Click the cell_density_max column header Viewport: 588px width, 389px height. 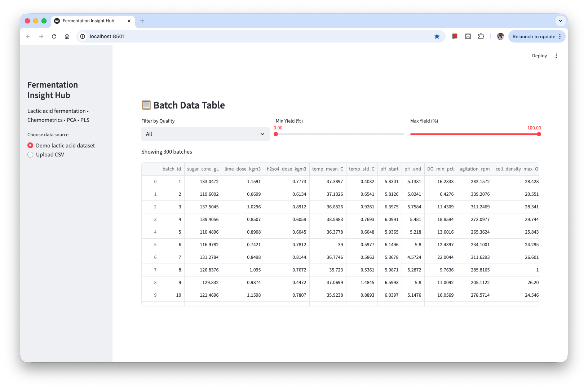(x=516, y=169)
